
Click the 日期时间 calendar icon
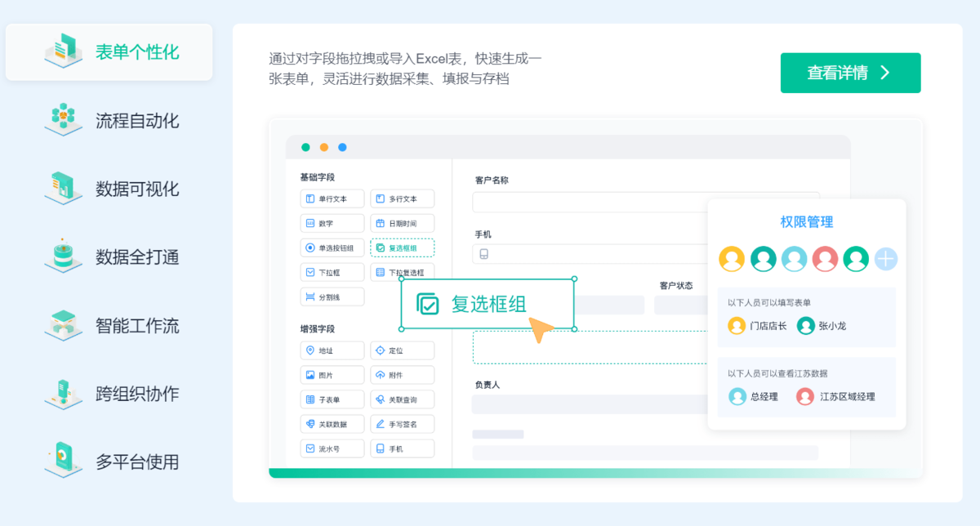pyautogui.click(x=380, y=223)
